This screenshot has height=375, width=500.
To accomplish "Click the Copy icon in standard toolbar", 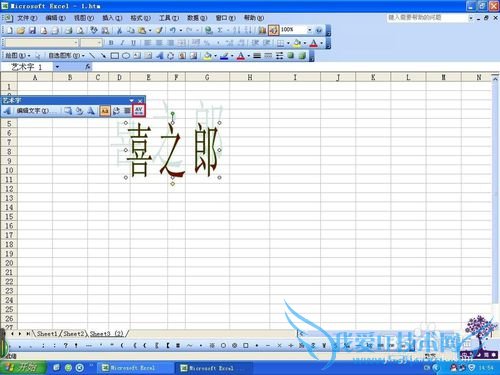I will click(131, 31).
